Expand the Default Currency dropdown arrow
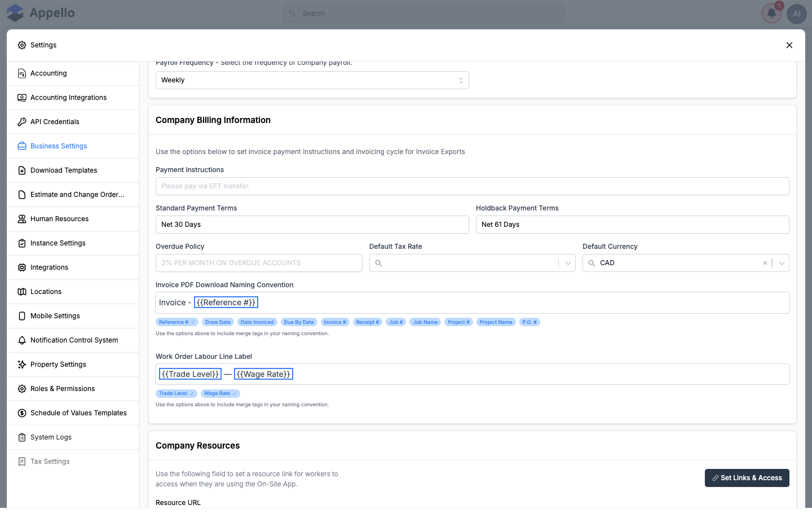 (x=782, y=263)
